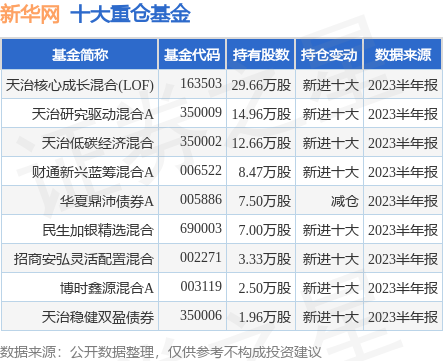
Task: Click fund name 博时鑫源混合A
Action: 107,288
